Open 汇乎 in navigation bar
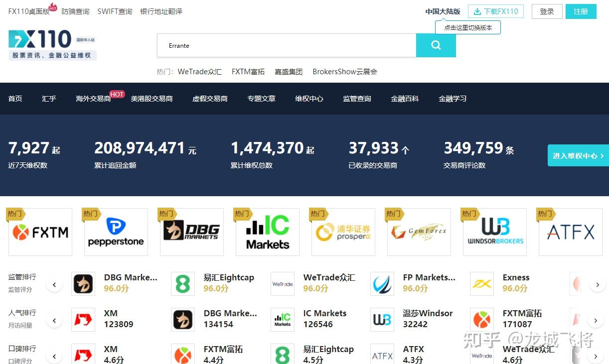 tap(49, 99)
